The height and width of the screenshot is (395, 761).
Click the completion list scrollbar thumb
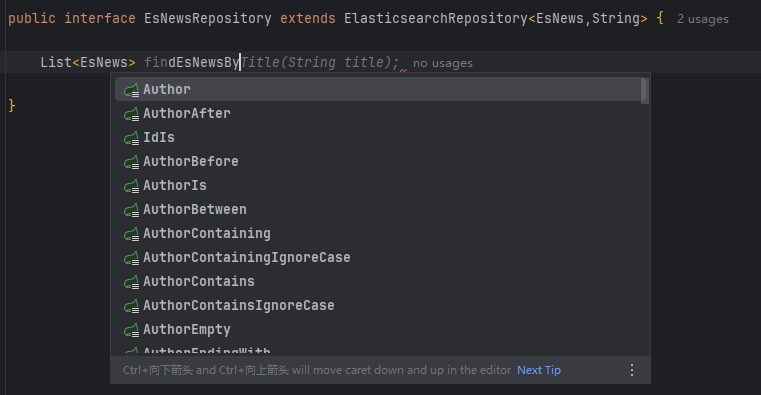coord(644,90)
